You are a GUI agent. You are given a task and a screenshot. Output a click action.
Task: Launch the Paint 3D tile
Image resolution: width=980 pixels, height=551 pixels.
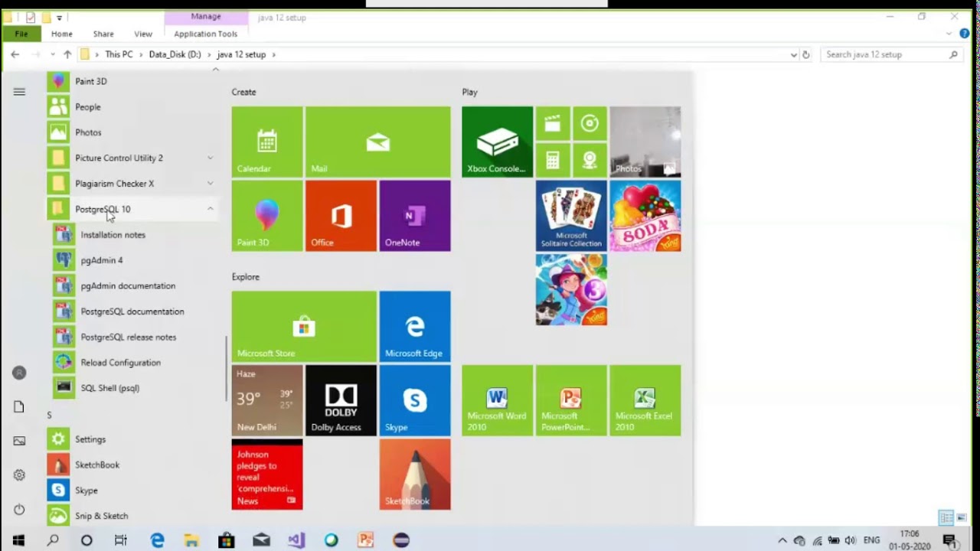pyautogui.click(x=267, y=216)
